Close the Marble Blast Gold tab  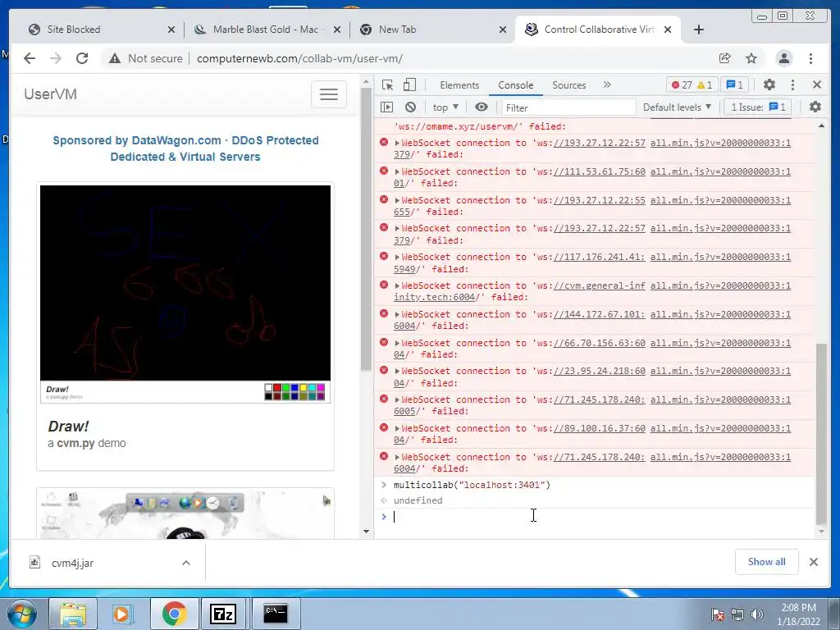coord(337,30)
